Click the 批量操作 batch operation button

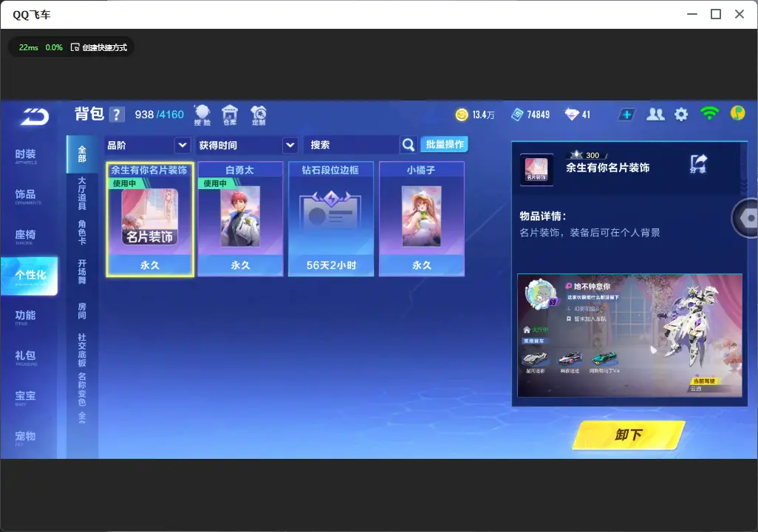pyautogui.click(x=444, y=145)
